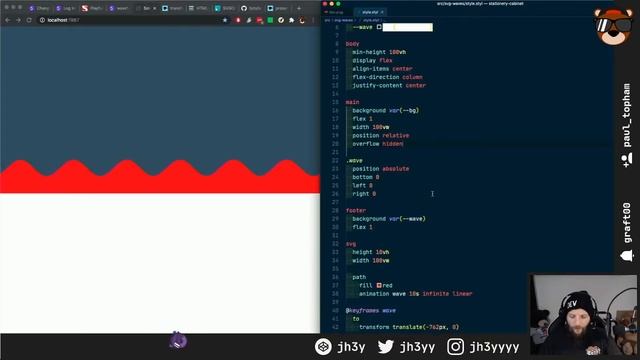Click the '@keyframes wave' line
640x360 pixels.
click(371, 311)
